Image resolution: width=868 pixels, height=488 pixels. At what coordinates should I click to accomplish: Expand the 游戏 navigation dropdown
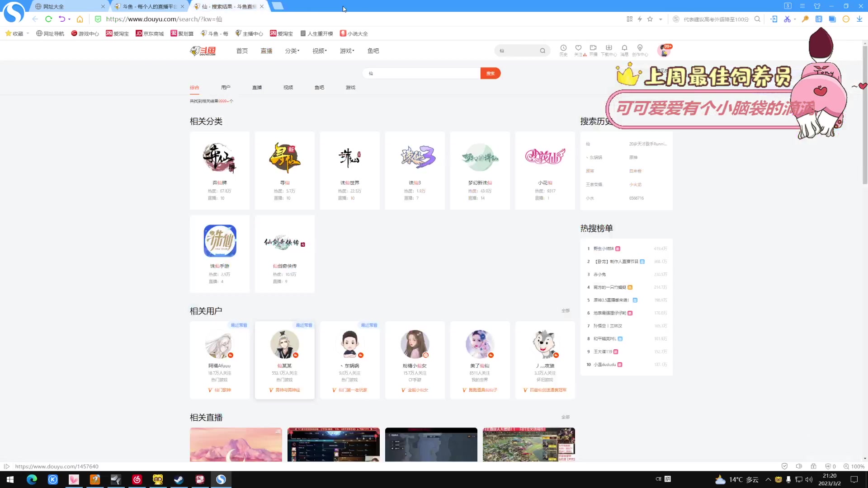[x=347, y=51]
